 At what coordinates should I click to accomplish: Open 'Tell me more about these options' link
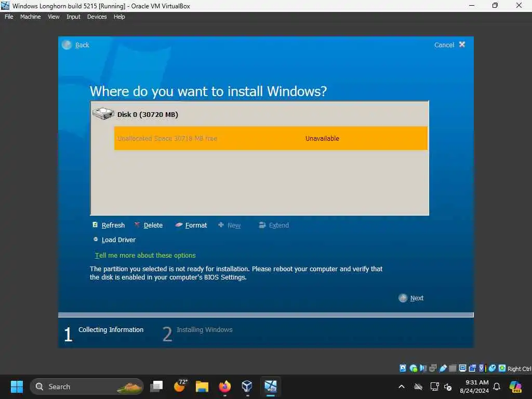(x=145, y=255)
